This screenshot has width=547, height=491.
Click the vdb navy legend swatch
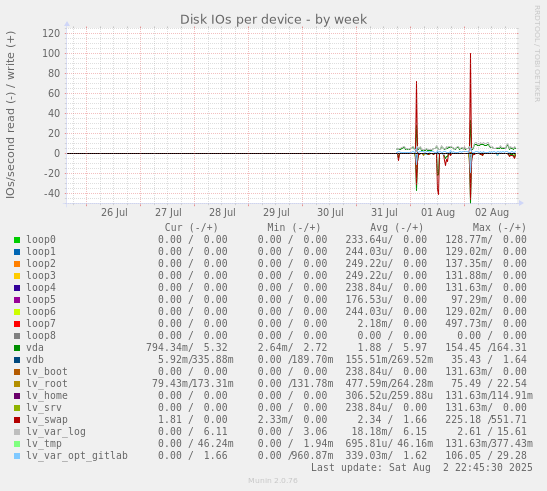click(x=17, y=360)
